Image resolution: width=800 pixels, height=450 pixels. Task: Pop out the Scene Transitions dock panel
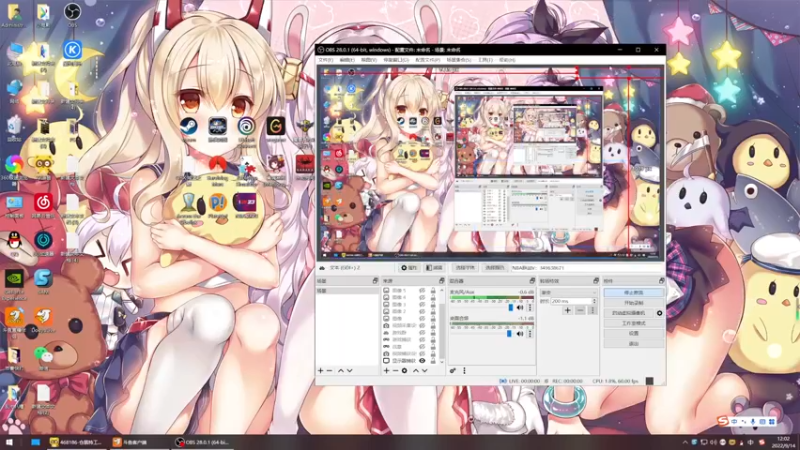[x=595, y=281]
